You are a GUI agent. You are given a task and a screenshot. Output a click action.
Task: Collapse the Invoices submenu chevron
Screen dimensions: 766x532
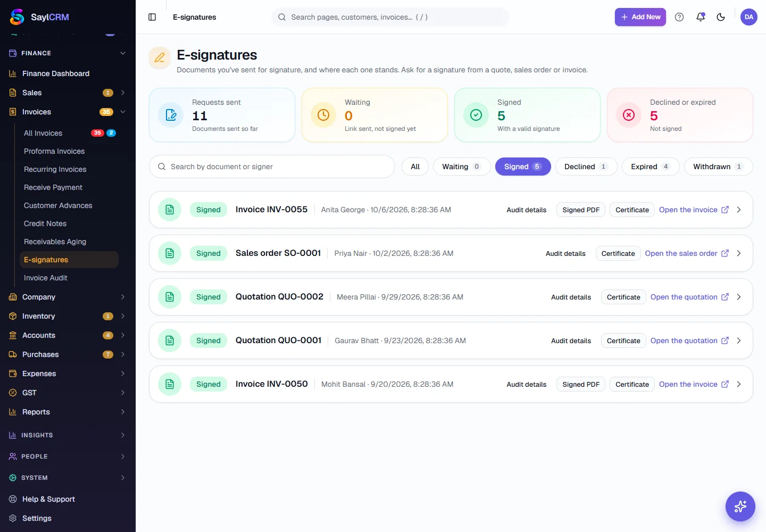pyautogui.click(x=123, y=112)
